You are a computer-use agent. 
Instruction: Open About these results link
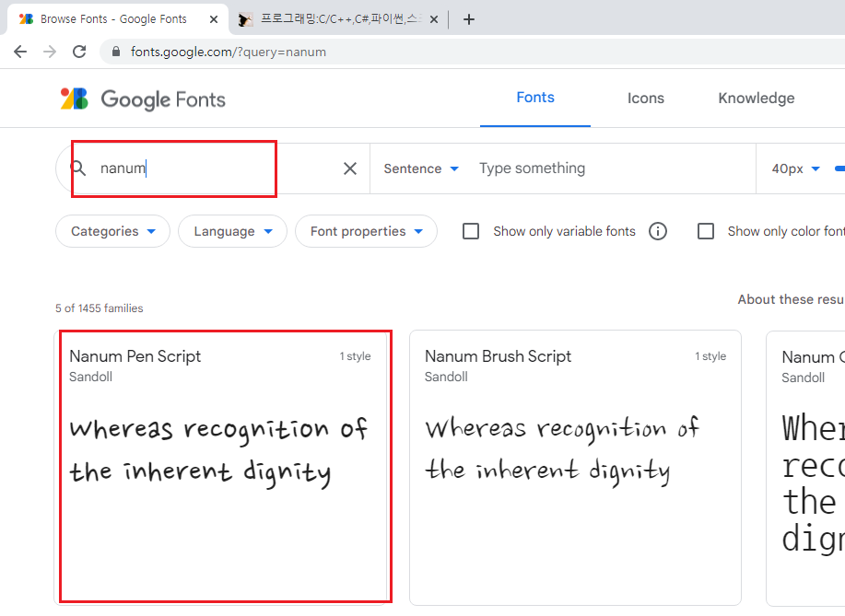[792, 299]
